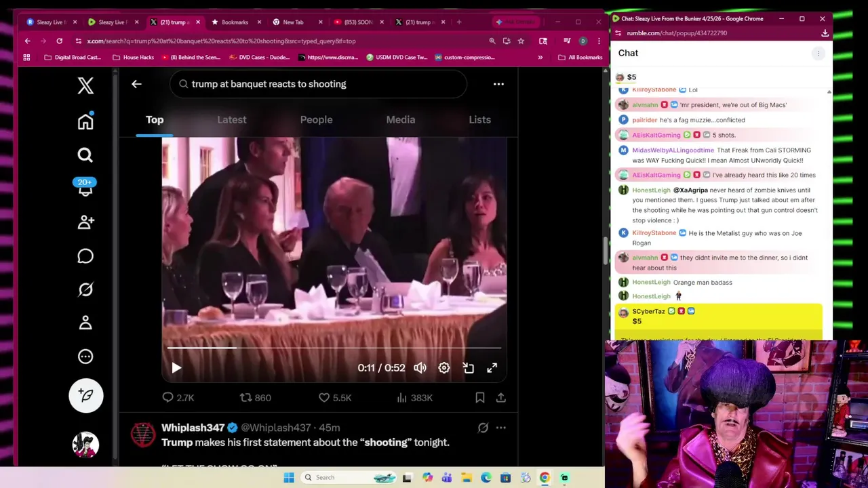Play the banquet video
The height and width of the screenshot is (488, 868).
click(176, 368)
